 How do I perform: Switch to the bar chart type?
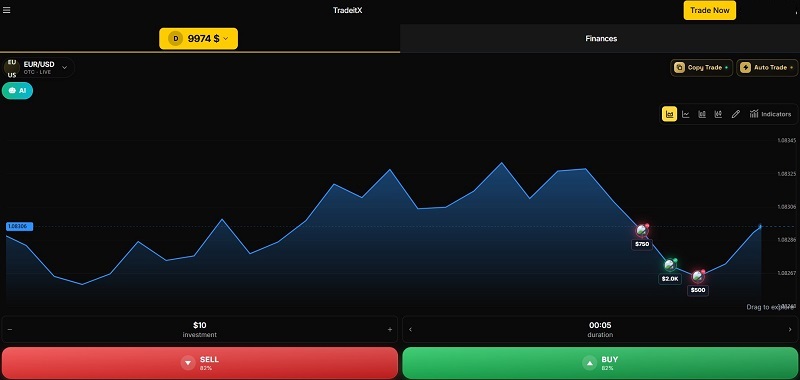click(x=702, y=114)
